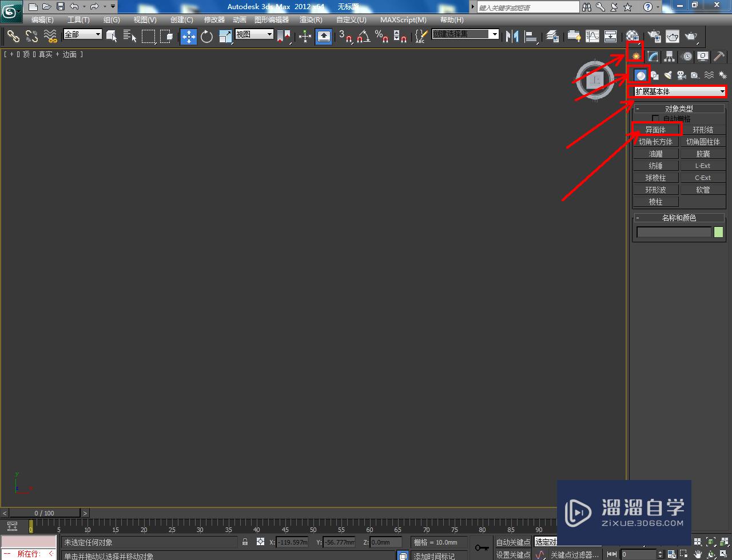Open the Schematic View icon

pos(611,36)
